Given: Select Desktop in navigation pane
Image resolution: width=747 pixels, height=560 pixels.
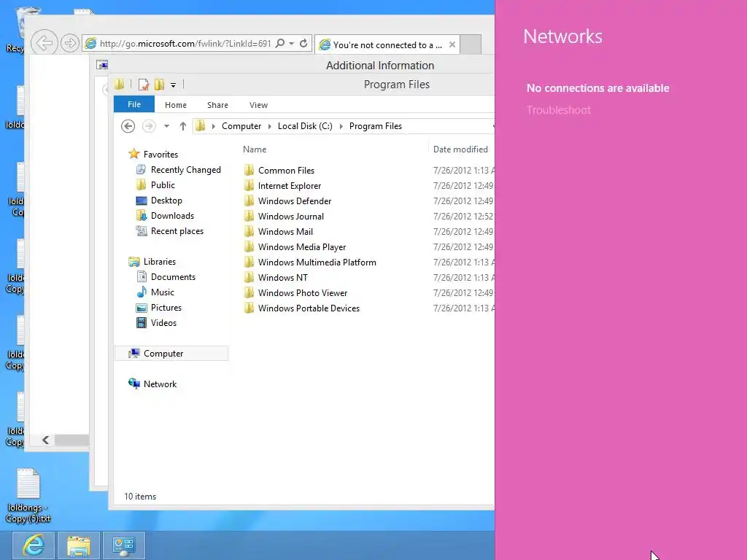Looking at the screenshot, I should [x=166, y=201].
